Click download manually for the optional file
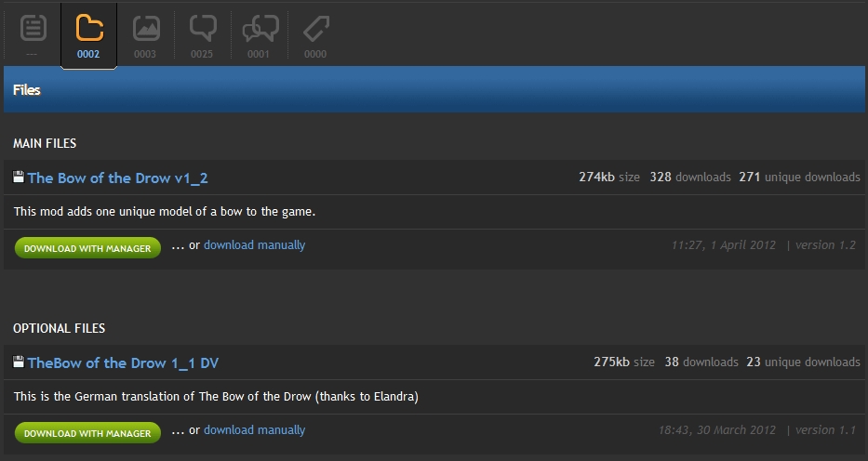The width and height of the screenshot is (868, 461). point(254,430)
